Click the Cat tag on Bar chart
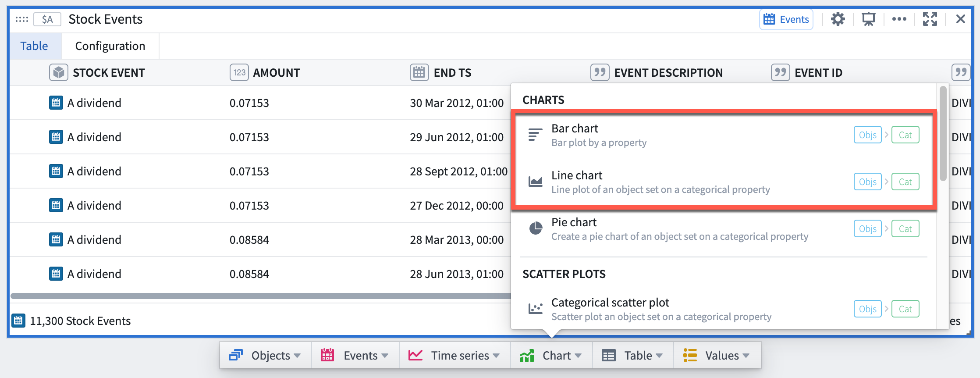 (x=905, y=135)
